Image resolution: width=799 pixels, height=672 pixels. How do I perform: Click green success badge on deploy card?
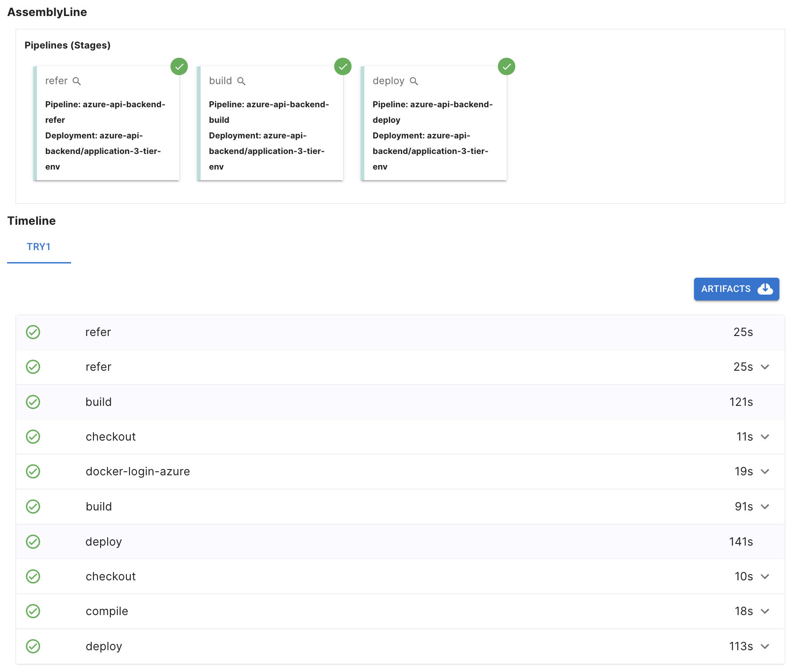506,67
